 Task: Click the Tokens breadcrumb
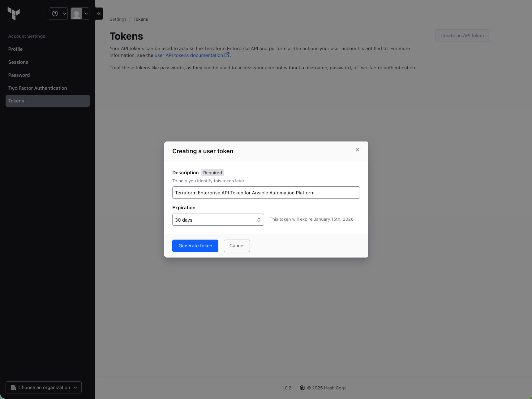(x=141, y=19)
